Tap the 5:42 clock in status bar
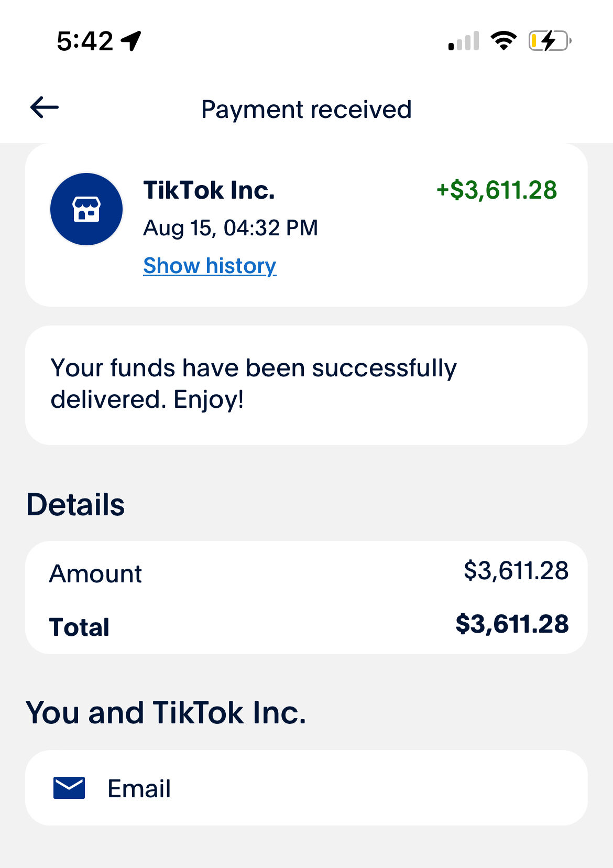The image size is (613, 868). (85, 41)
